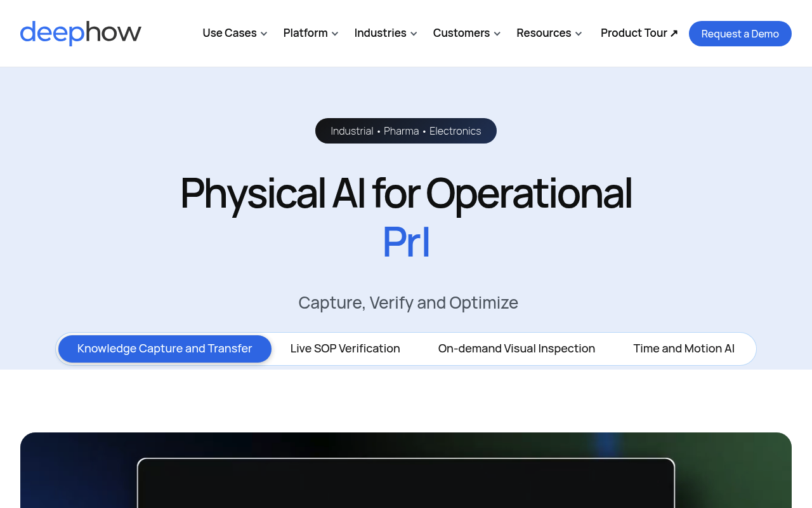Expand the Industries chevron arrow

pyautogui.click(x=414, y=34)
